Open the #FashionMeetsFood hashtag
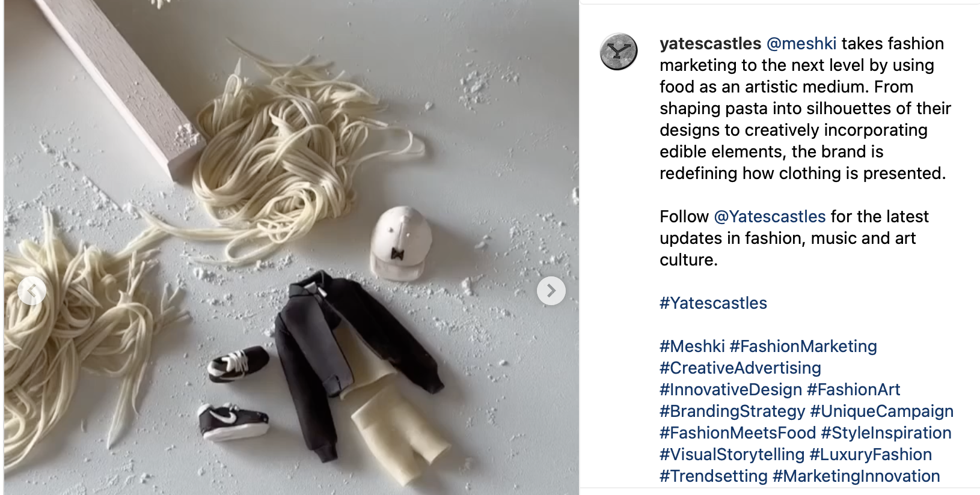Screen dimensions: 980x495 [x=738, y=433]
